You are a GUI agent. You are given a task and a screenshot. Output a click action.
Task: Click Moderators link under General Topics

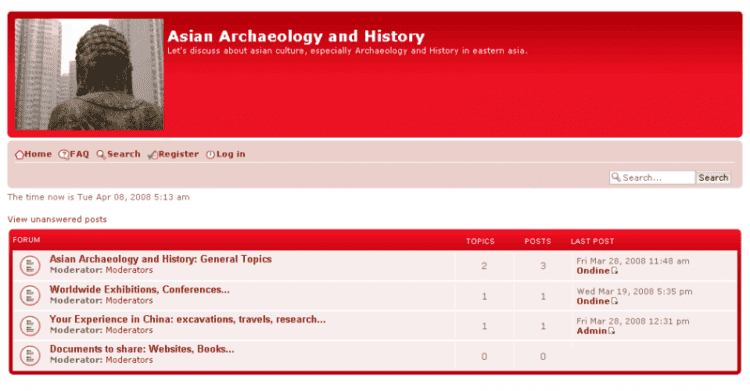click(129, 270)
